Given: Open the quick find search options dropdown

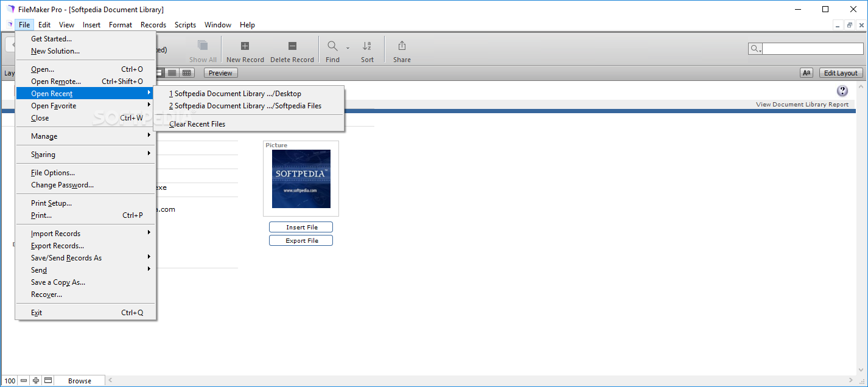Looking at the screenshot, I should coord(755,49).
